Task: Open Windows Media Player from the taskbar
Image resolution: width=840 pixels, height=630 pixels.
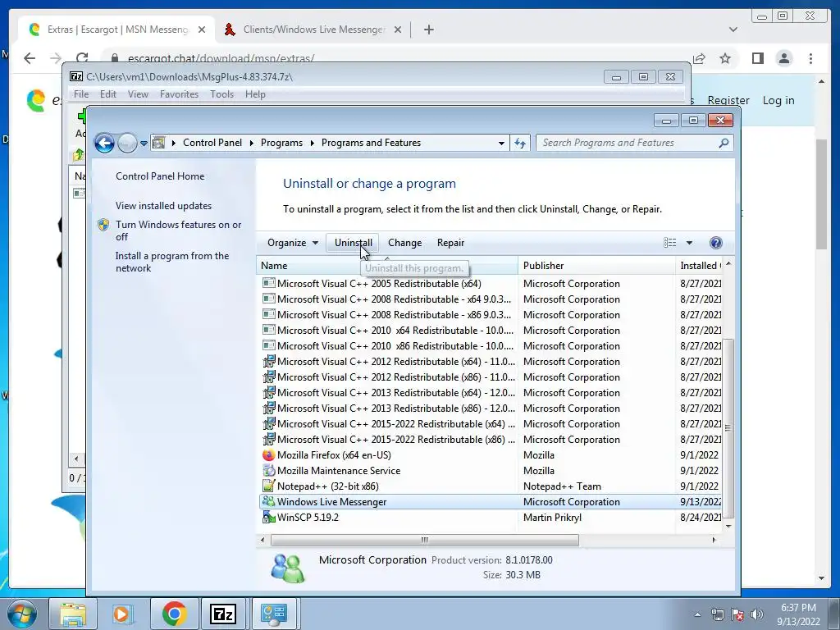Action: coord(123,614)
